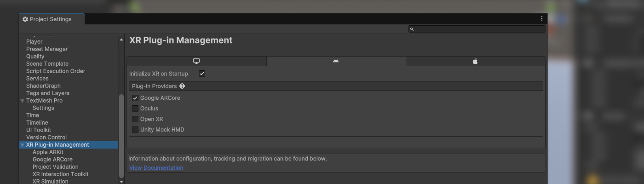Click the Plug-in Providers help icon
This screenshot has width=644, height=184.
point(182,86)
